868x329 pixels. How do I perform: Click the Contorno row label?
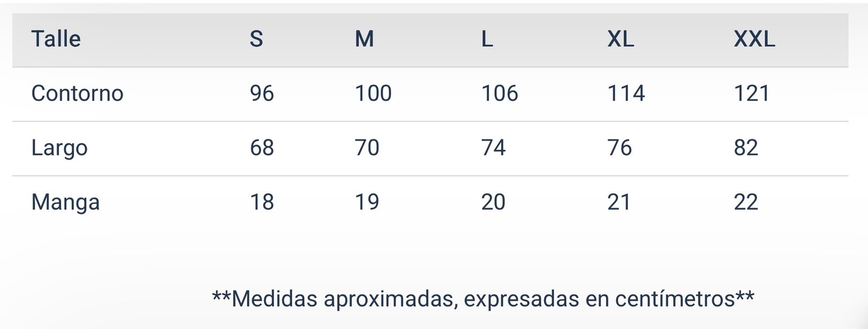pos(77,93)
